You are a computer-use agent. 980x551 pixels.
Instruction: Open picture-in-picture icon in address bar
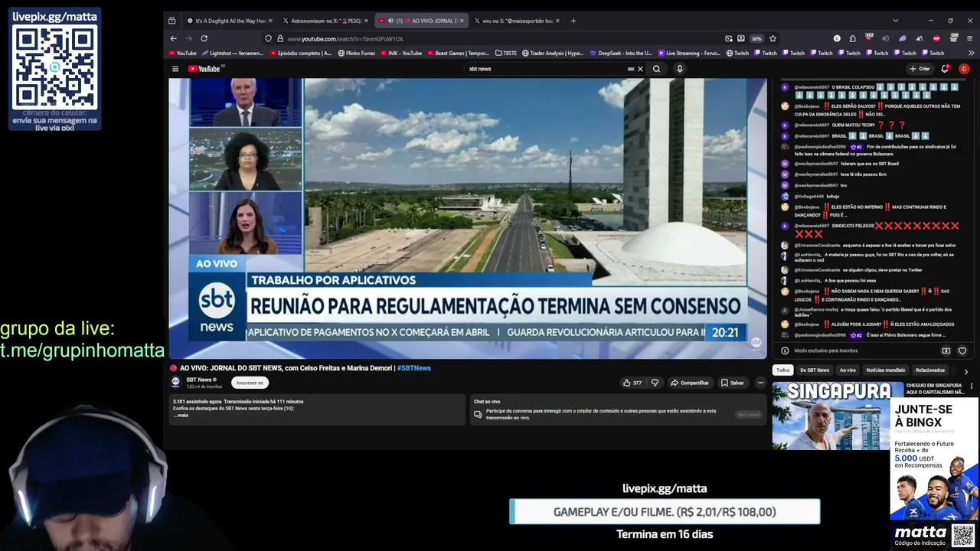point(729,38)
